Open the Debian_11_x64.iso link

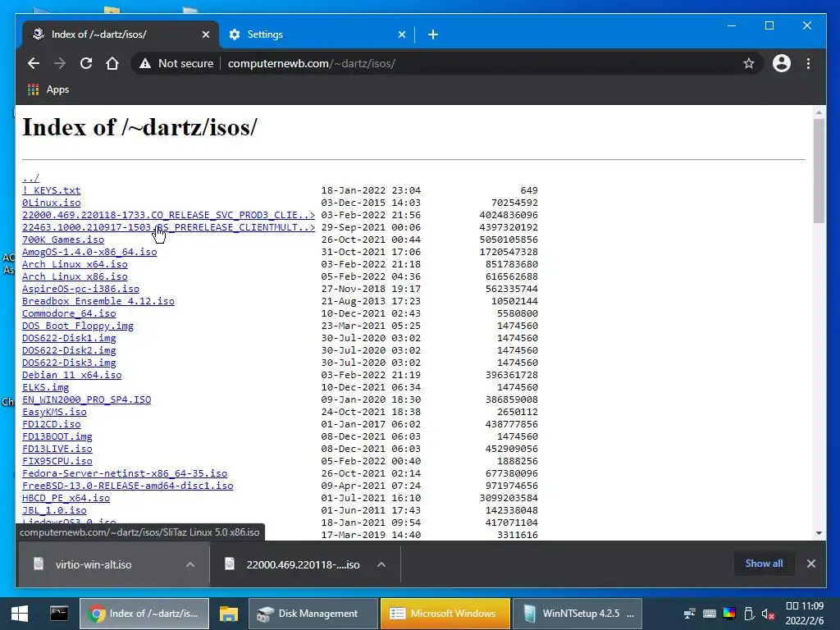pyautogui.click(x=72, y=375)
